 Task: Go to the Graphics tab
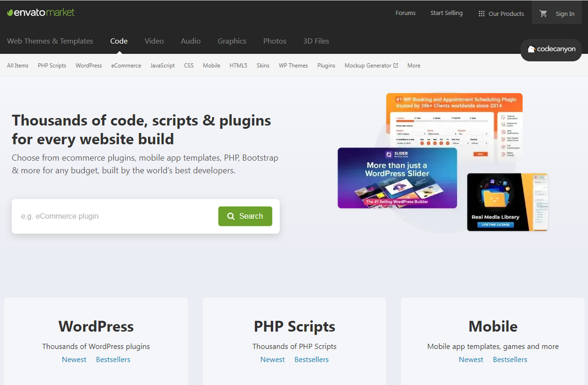tap(232, 41)
